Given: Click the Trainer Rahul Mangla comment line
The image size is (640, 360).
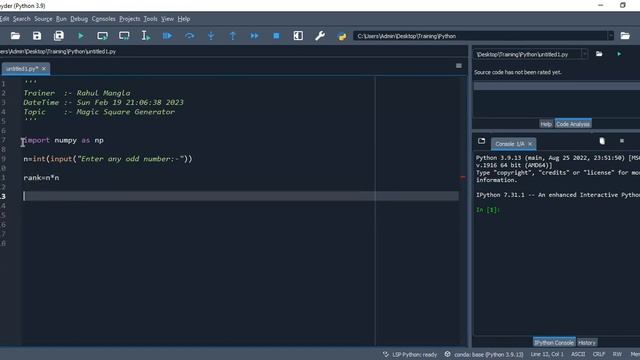Looking at the screenshot, I should click(77, 93).
